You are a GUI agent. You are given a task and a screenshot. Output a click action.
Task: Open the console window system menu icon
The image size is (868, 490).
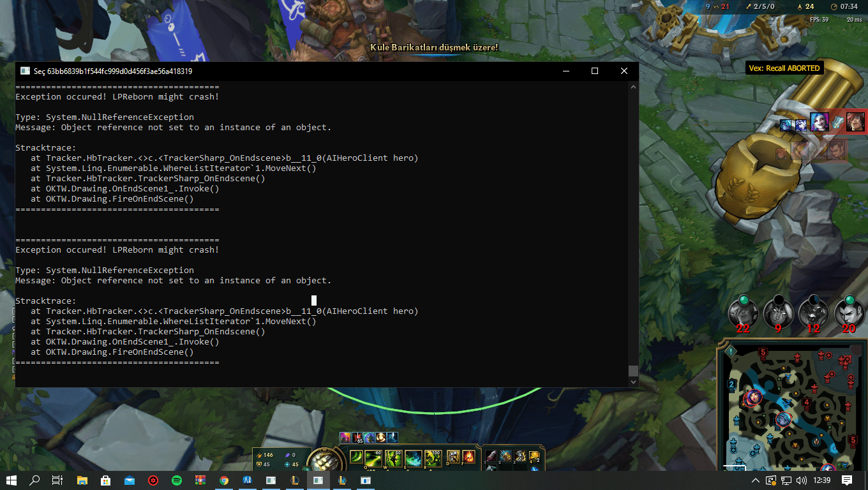[25, 71]
